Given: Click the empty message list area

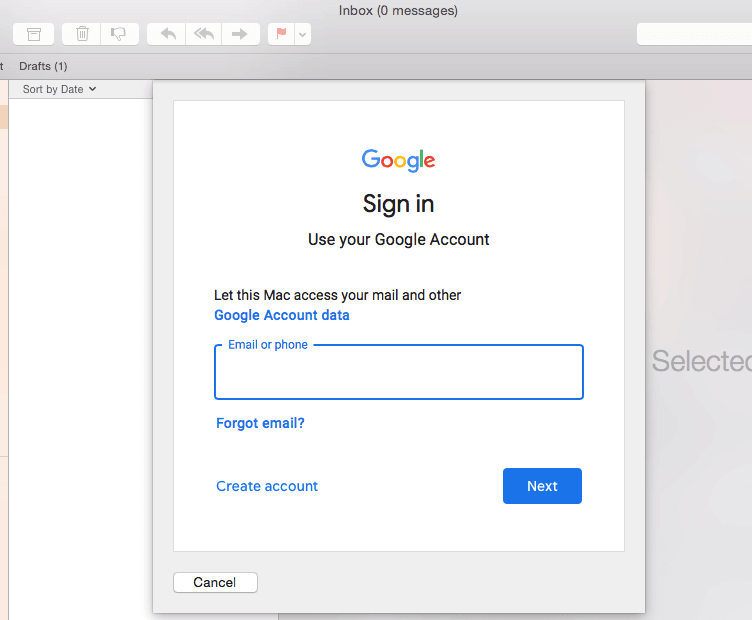Looking at the screenshot, I should tap(81, 336).
